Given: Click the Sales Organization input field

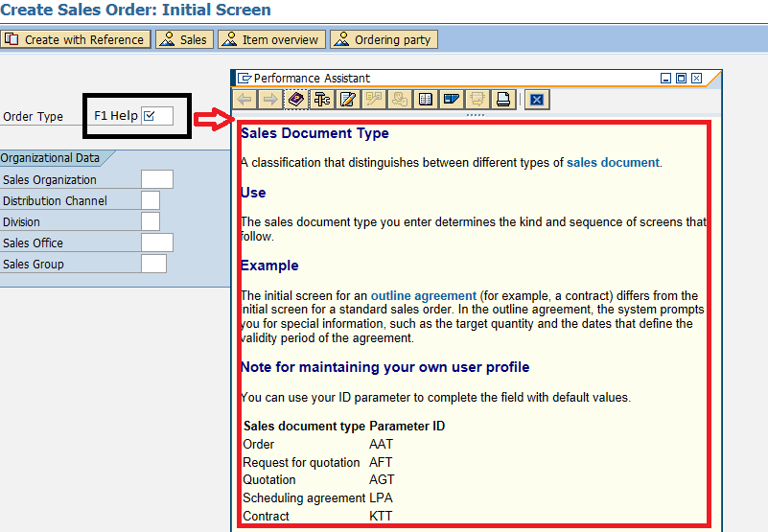Looking at the screenshot, I should coord(156,179).
